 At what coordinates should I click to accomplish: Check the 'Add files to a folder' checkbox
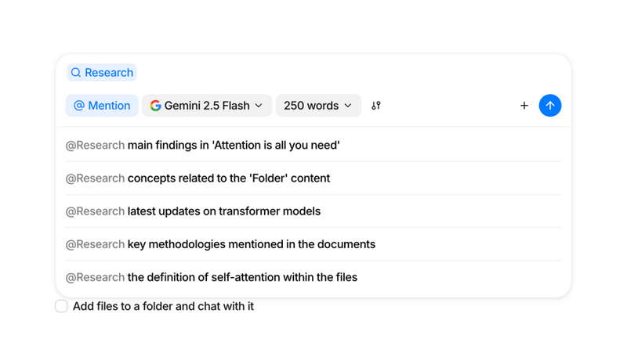click(x=61, y=306)
